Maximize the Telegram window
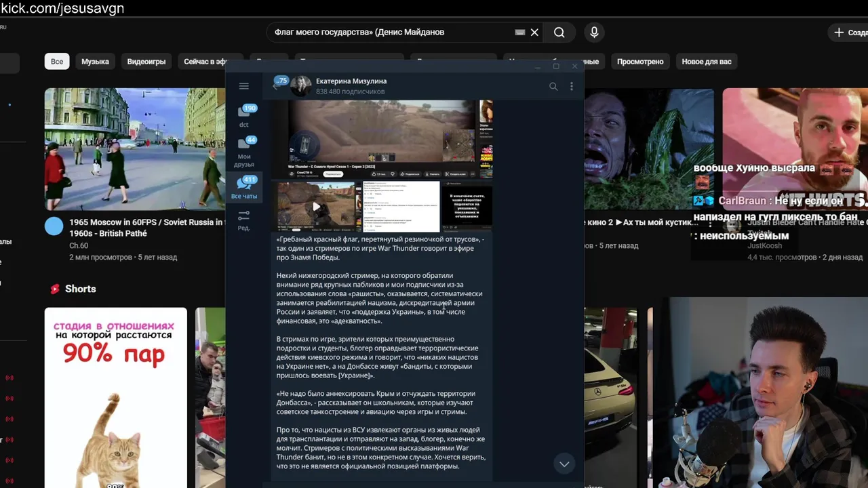This screenshot has width=868, height=488. coord(556,66)
